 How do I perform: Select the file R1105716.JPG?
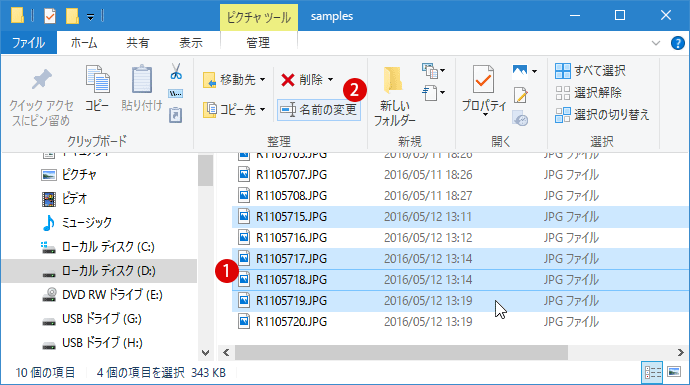(460, 238)
